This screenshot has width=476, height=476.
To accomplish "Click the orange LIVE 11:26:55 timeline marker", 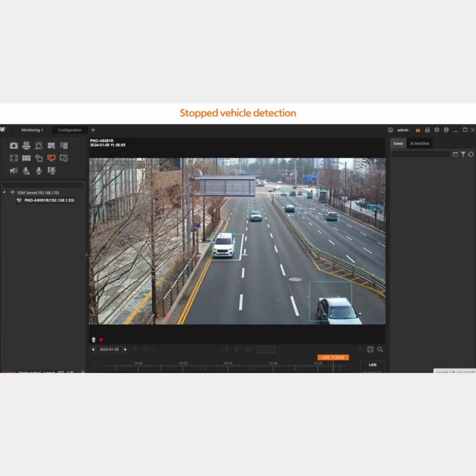I will point(333,357).
